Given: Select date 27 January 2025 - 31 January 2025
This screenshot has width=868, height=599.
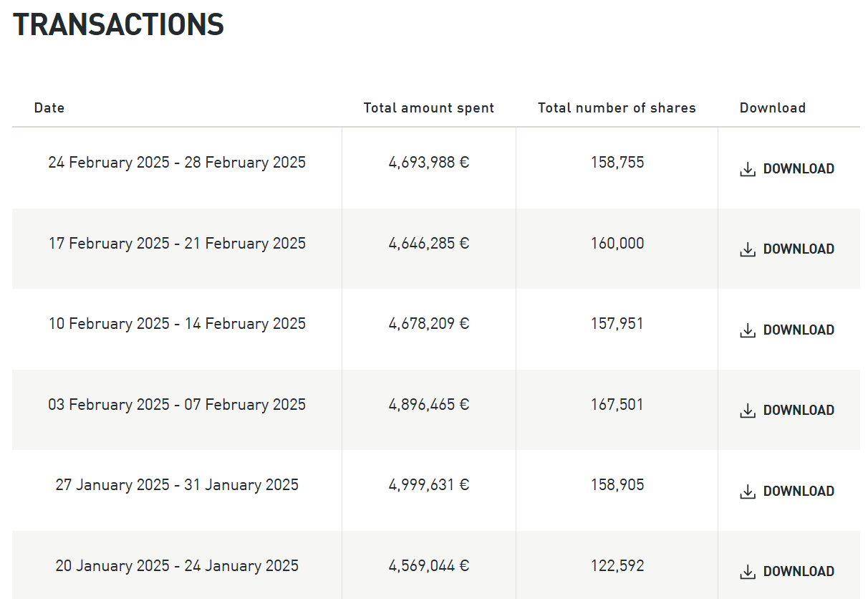Looking at the screenshot, I should coord(177,485).
